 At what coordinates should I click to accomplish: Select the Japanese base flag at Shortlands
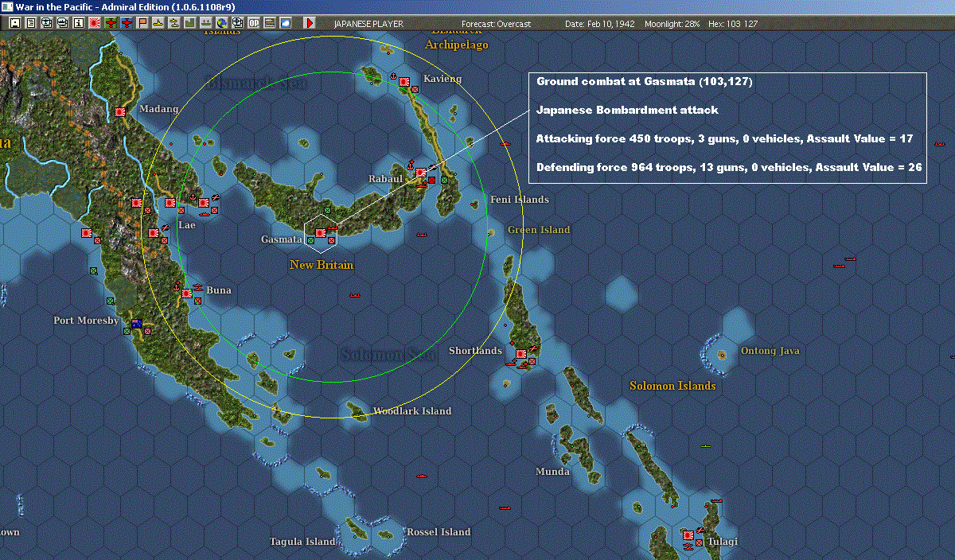pyautogui.click(x=521, y=354)
